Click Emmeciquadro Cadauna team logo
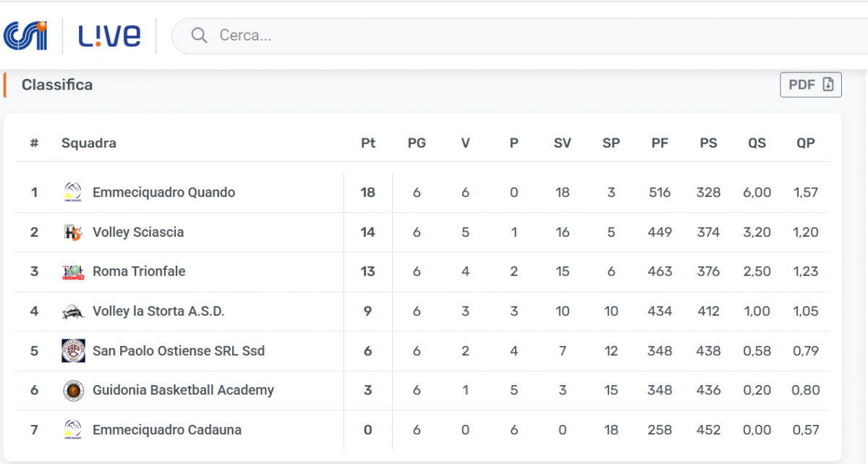The height and width of the screenshot is (464, 868). [73, 430]
